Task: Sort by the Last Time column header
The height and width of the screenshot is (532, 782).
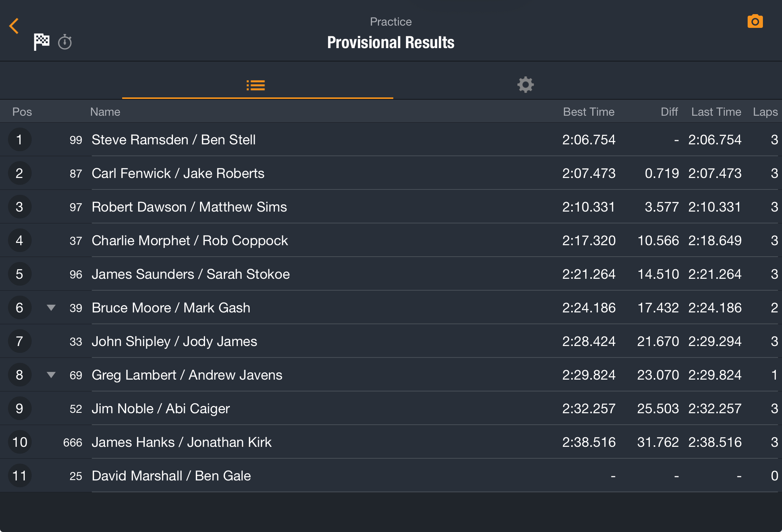Action: pos(716,112)
